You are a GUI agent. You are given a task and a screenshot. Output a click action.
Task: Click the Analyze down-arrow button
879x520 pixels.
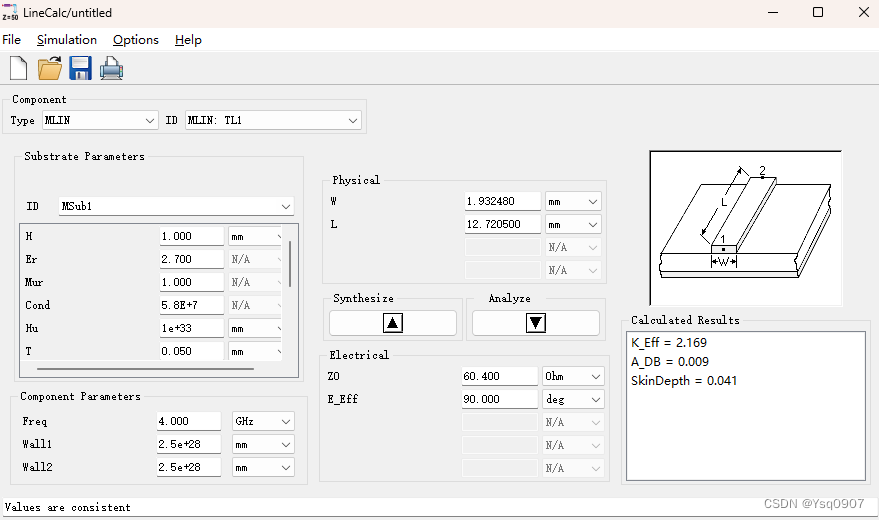535,323
